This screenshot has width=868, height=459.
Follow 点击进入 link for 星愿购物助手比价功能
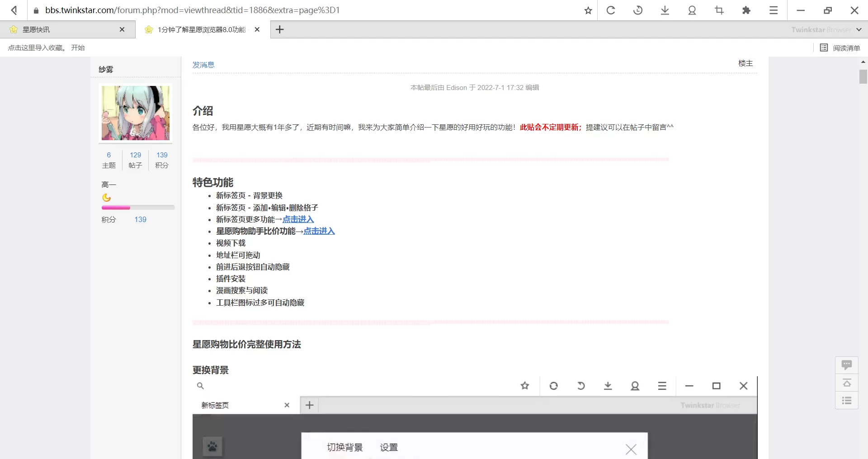click(319, 231)
